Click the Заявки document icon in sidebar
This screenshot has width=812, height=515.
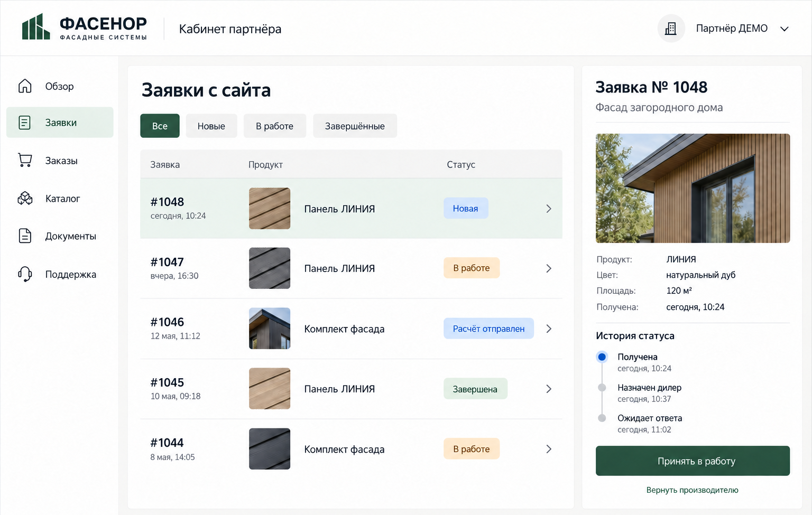coord(25,123)
